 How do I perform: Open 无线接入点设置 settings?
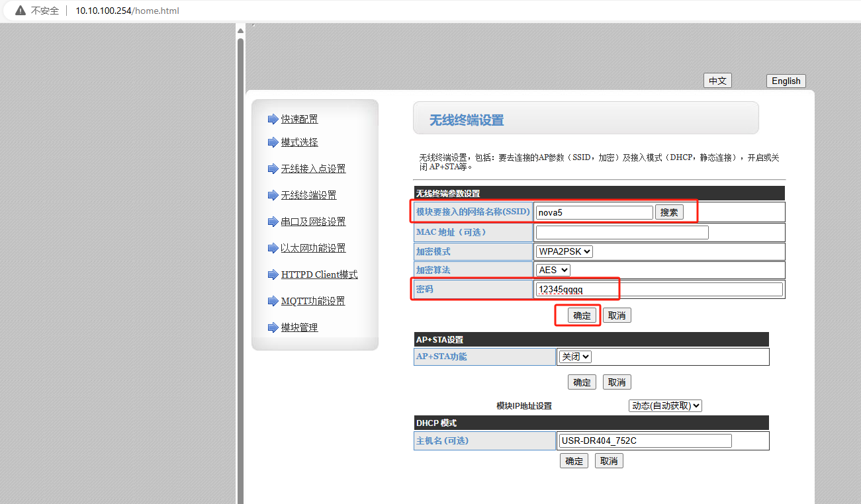(x=313, y=169)
